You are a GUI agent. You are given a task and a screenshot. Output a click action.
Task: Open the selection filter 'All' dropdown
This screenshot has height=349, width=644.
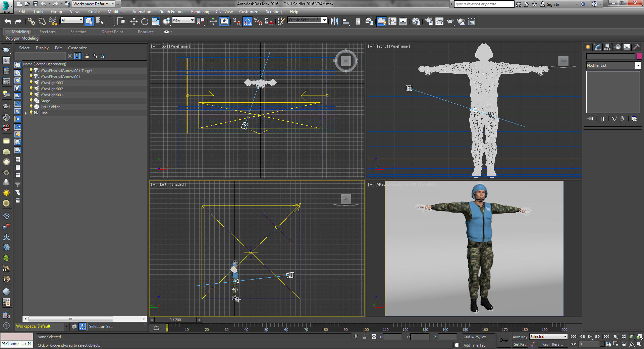click(x=72, y=20)
